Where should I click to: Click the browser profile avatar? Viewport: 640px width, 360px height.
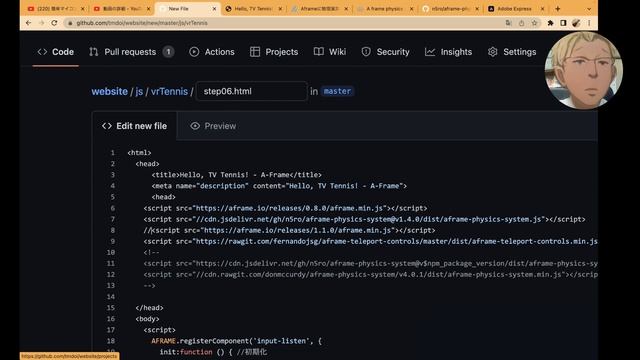click(576, 23)
